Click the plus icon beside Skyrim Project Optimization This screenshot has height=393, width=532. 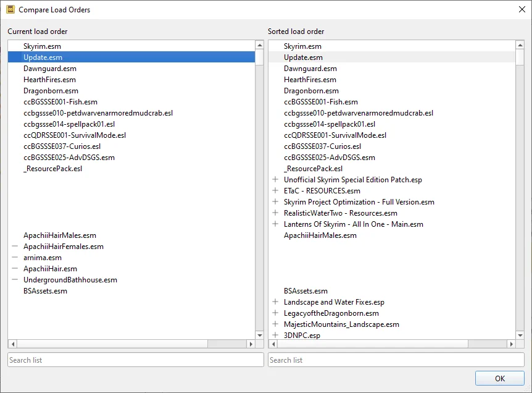point(275,202)
